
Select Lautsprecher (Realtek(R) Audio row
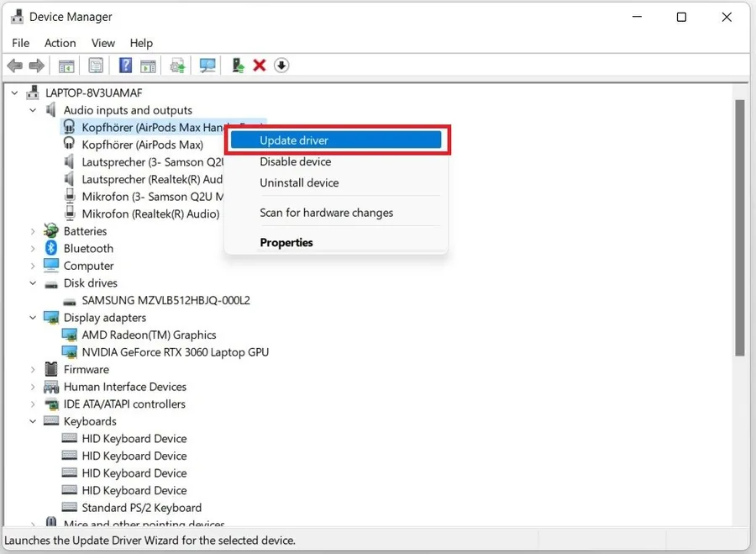[152, 180]
